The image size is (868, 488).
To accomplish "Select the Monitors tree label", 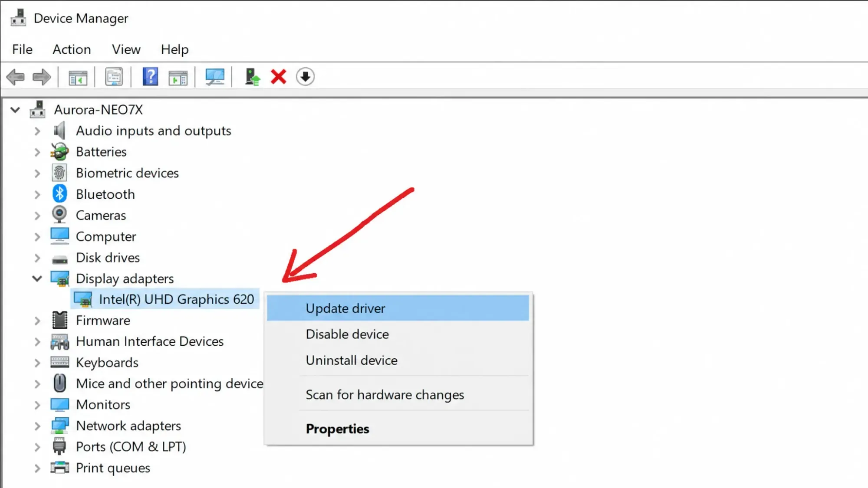I will point(103,404).
